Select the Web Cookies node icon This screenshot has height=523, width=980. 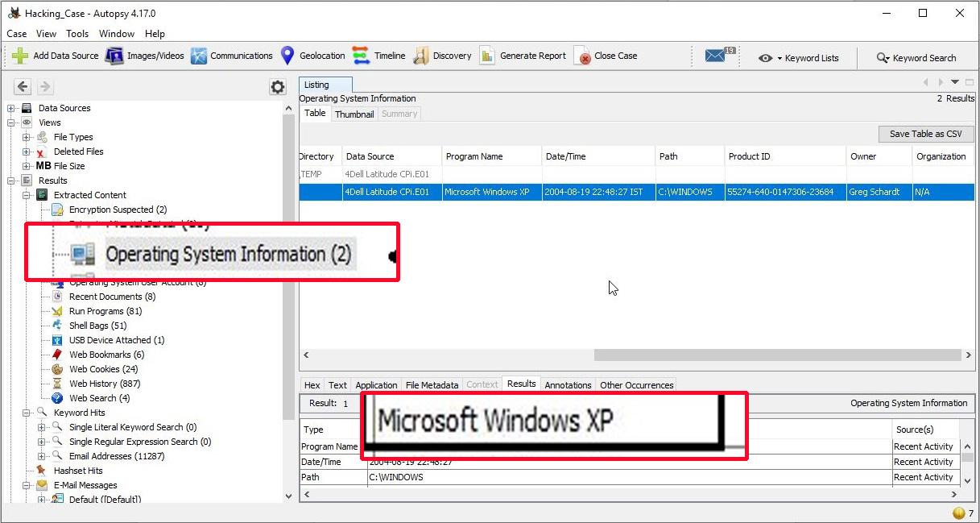click(x=57, y=369)
